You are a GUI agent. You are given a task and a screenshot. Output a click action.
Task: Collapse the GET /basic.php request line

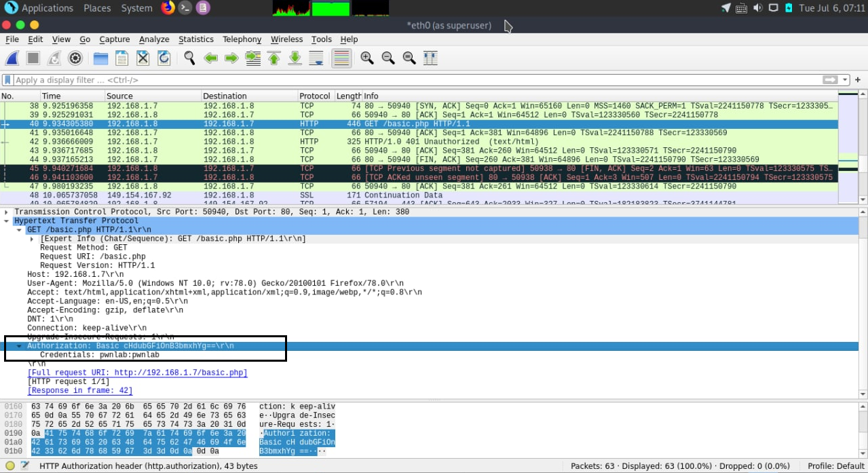pos(20,230)
